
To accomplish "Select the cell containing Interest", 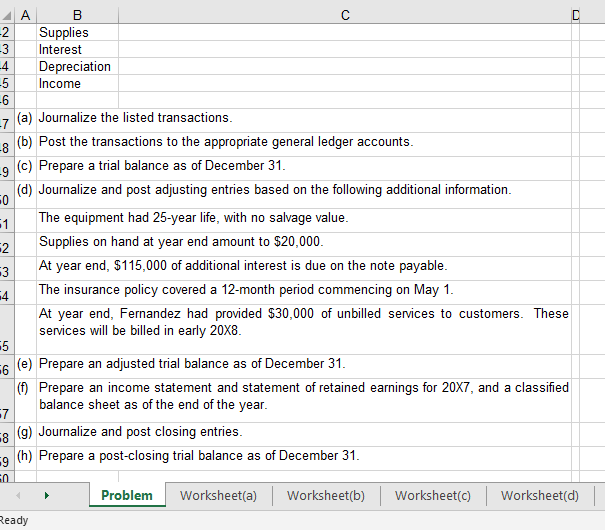I will (x=77, y=49).
